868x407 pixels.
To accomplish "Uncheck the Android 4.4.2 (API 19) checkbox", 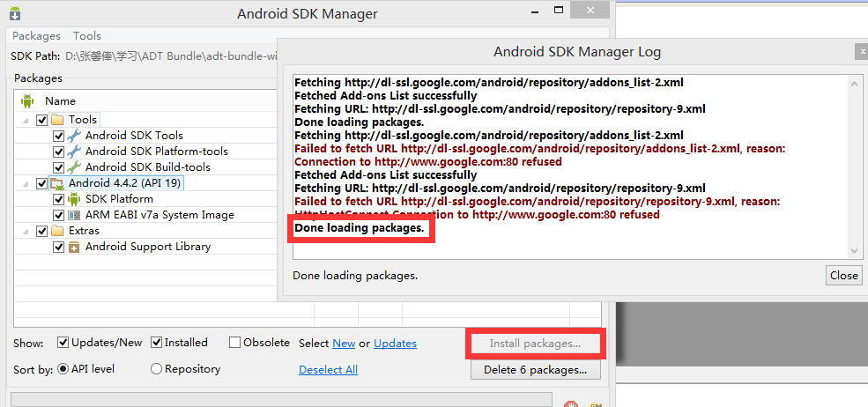I will (x=41, y=183).
